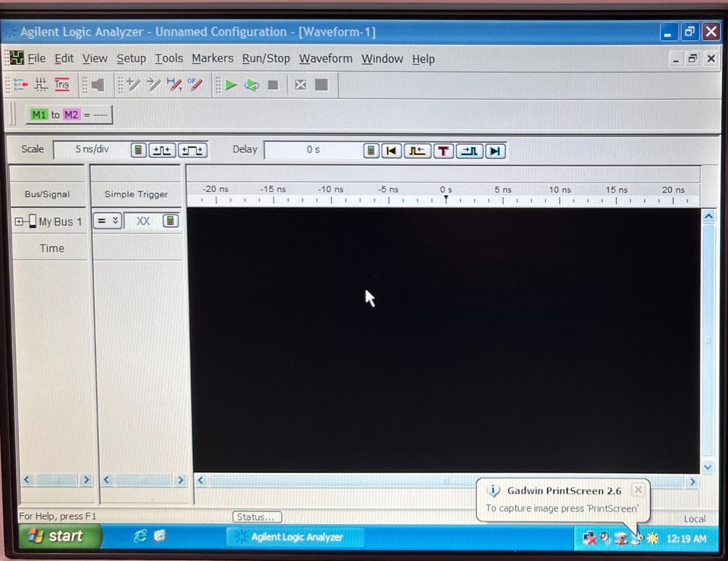Click waveform horizontal scrollbar left arrow

(x=201, y=480)
